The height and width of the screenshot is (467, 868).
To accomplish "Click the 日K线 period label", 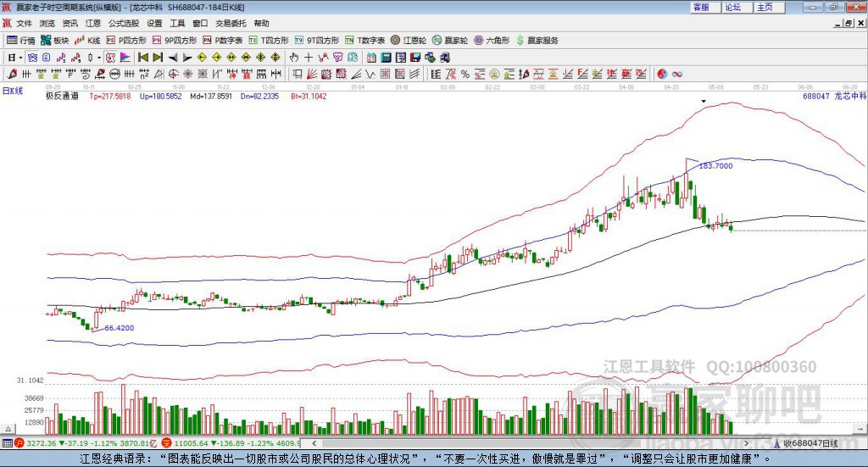I will (12, 91).
